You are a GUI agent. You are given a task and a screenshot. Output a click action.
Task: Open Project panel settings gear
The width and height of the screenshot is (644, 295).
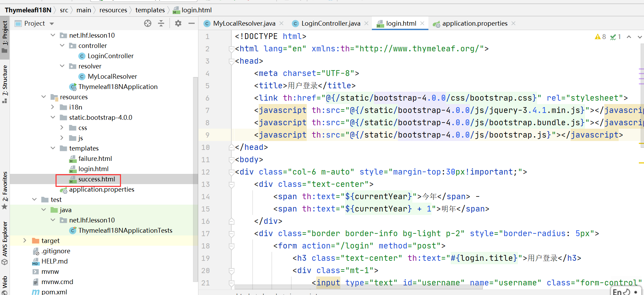click(x=178, y=23)
